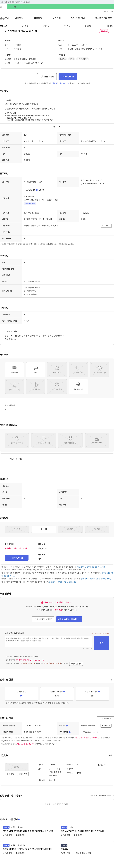Click the top 고용24 입사지원 button
Viewport: 114px width, 868px height.
click(x=67, y=76)
